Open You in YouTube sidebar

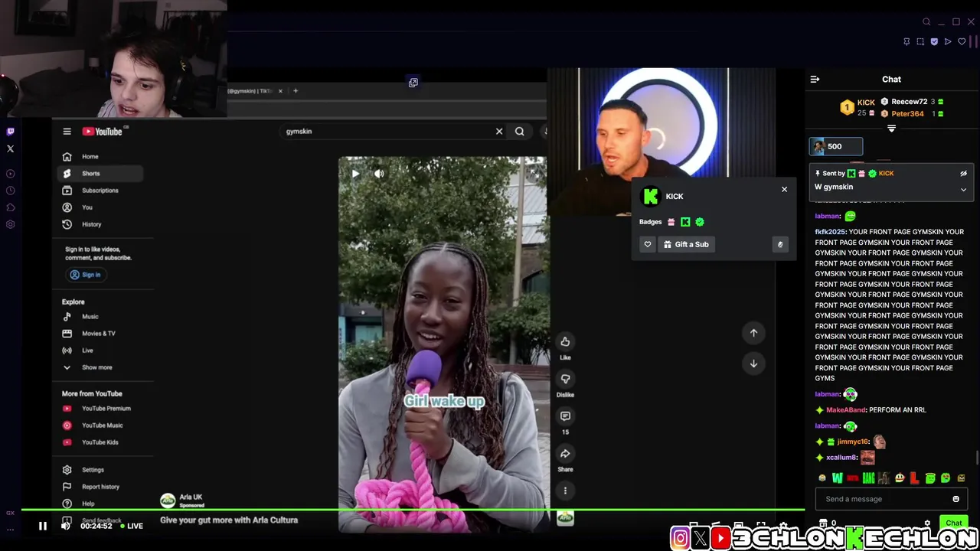point(101,207)
